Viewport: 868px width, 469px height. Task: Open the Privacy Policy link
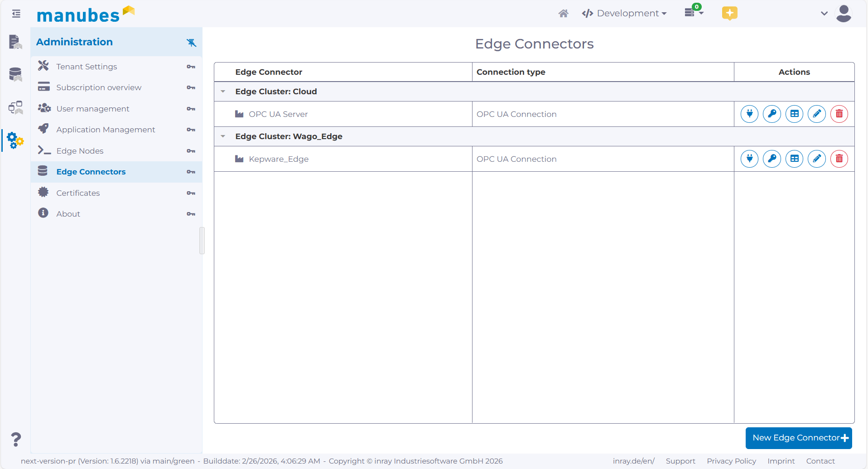731,461
